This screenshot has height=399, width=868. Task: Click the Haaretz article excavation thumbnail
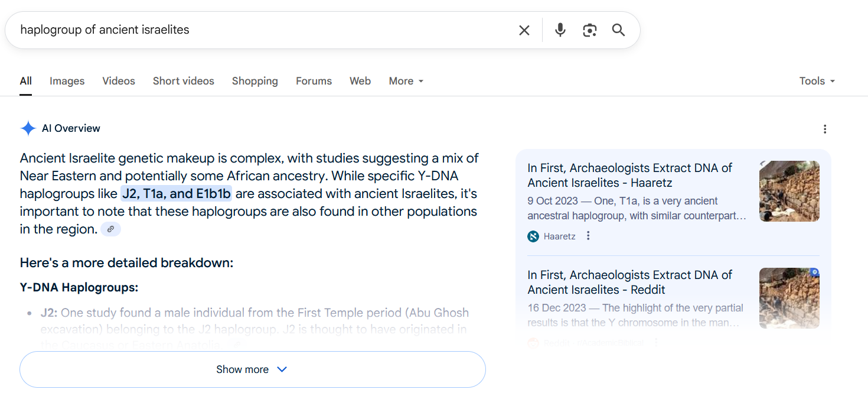(x=789, y=191)
